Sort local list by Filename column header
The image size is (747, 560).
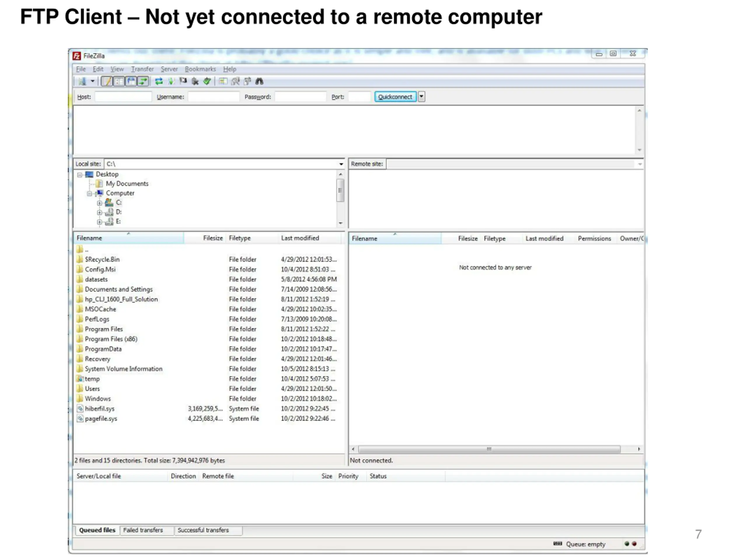click(129, 238)
